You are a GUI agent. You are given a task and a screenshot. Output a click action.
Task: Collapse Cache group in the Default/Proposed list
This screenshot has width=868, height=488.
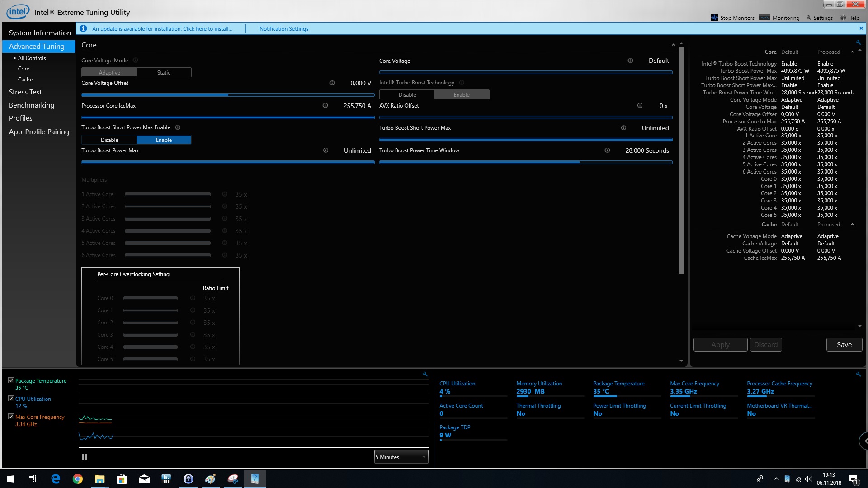852,225
